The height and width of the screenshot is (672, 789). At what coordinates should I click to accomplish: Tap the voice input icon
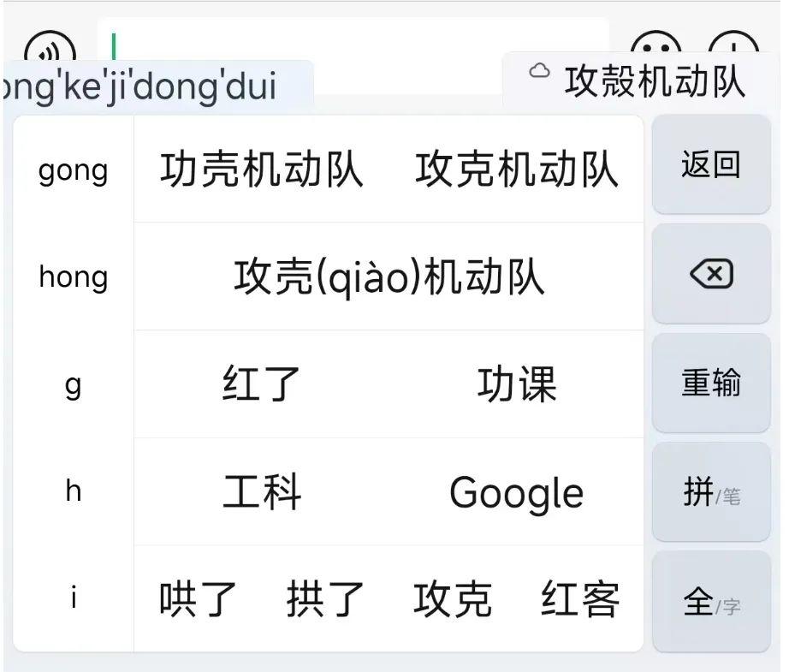pos(50,47)
